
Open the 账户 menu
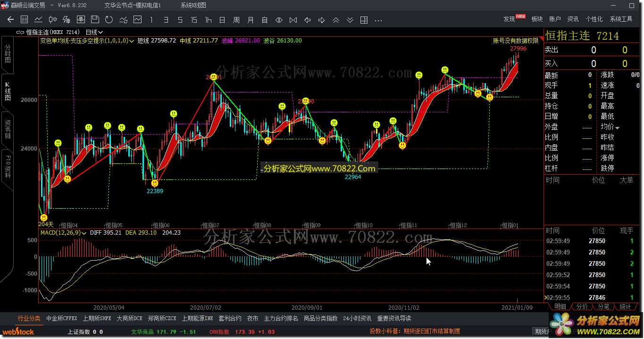(x=555, y=19)
